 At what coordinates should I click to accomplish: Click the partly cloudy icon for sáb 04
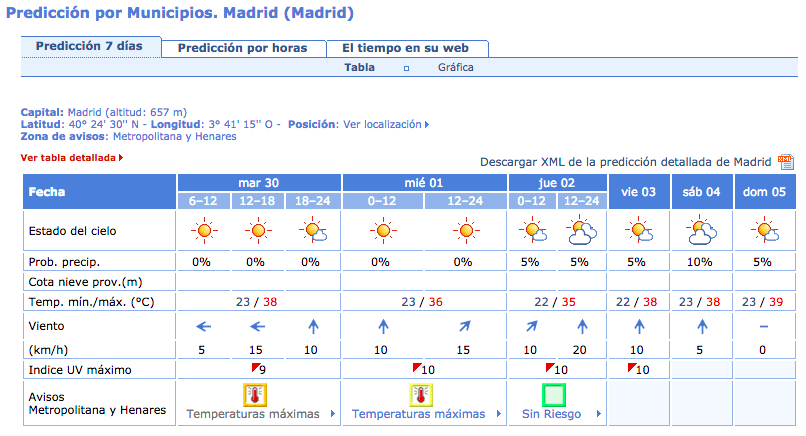[x=702, y=231]
